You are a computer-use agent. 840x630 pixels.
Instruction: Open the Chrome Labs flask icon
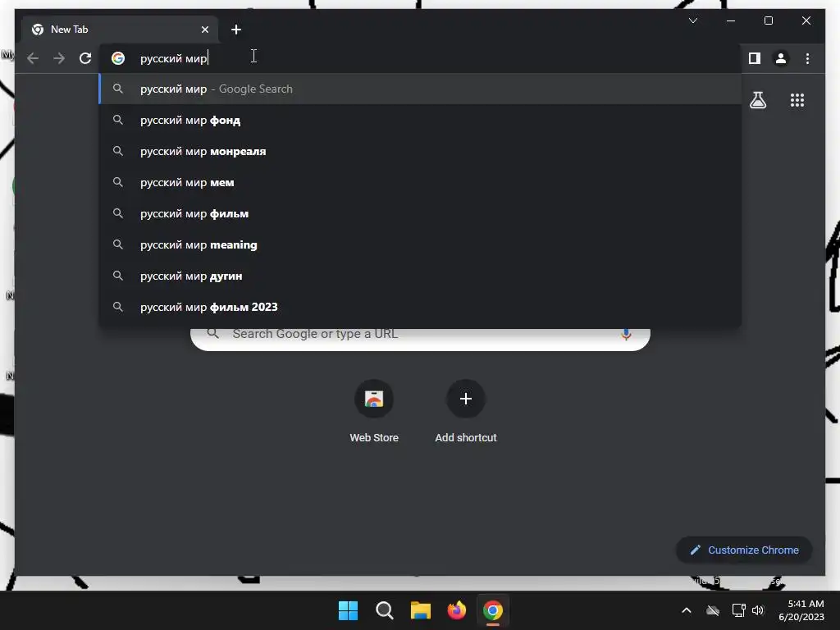(758, 100)
